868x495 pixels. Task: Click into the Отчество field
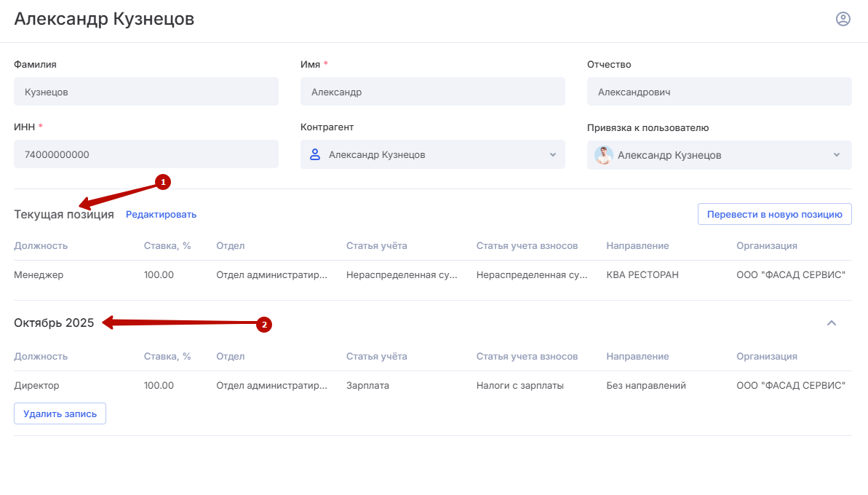tap(719, 92)
